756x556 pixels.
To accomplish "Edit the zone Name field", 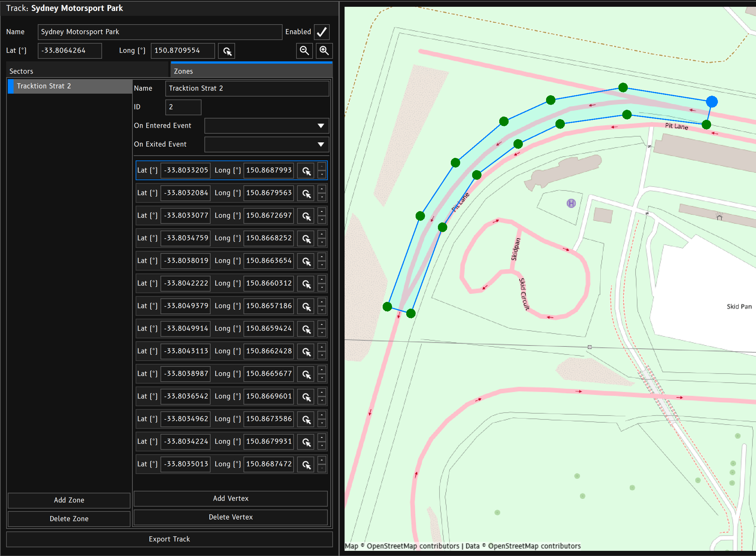I will 247,88.
